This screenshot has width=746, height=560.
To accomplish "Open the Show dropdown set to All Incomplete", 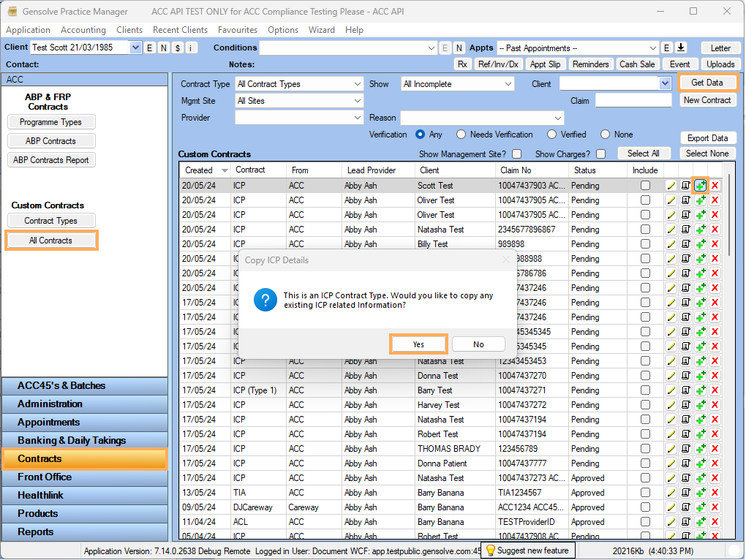I will coord(458,84).
